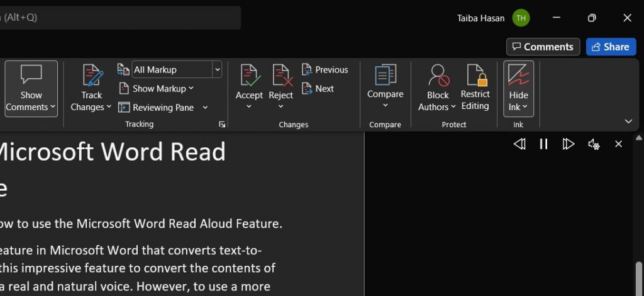Open the Compare documents tool
644x296 pixels.
tap(385, 76)
